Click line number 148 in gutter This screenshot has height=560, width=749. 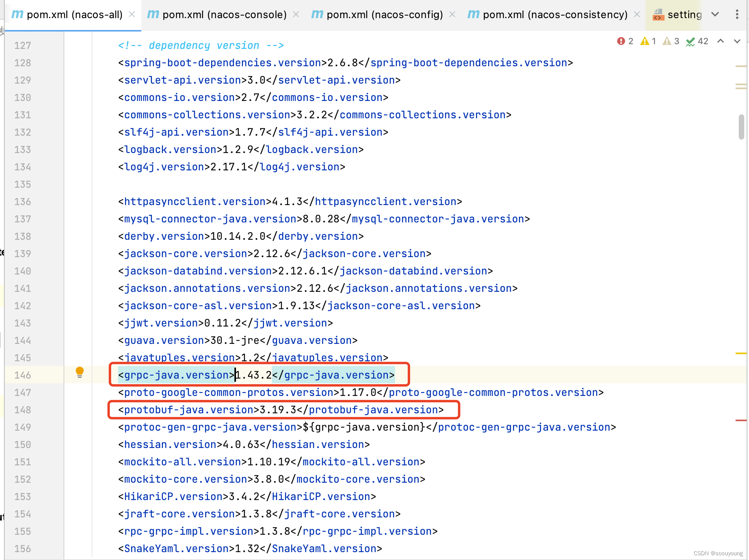click(22, 410)
